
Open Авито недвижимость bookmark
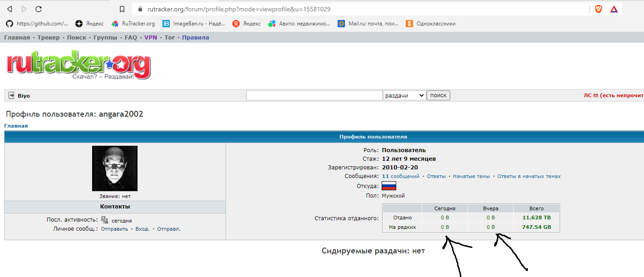tap(299, 24)
